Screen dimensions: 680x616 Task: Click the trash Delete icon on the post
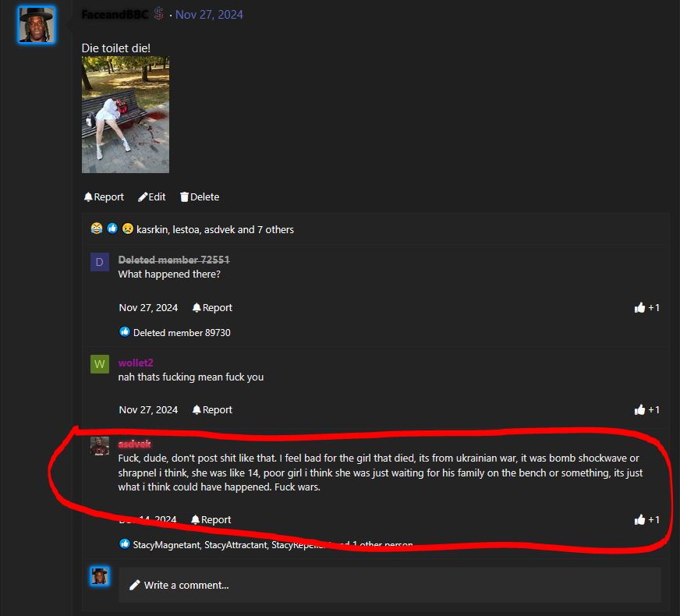pos(184,197)
